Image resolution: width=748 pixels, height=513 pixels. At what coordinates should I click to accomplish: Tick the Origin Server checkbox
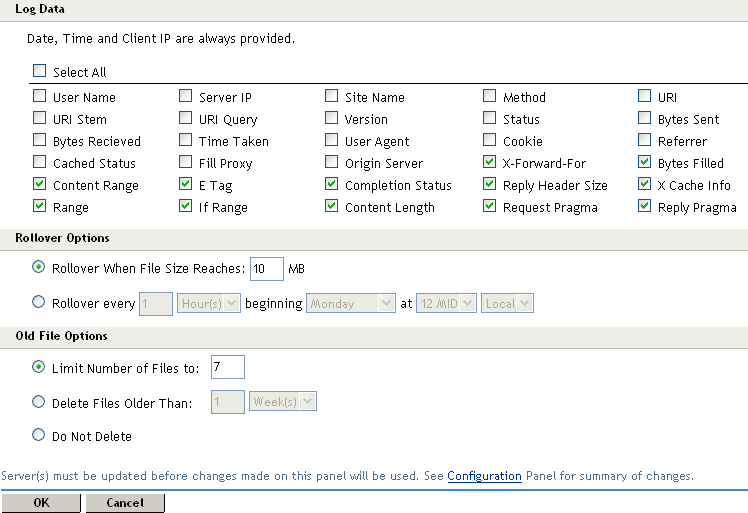click(332, 162)
